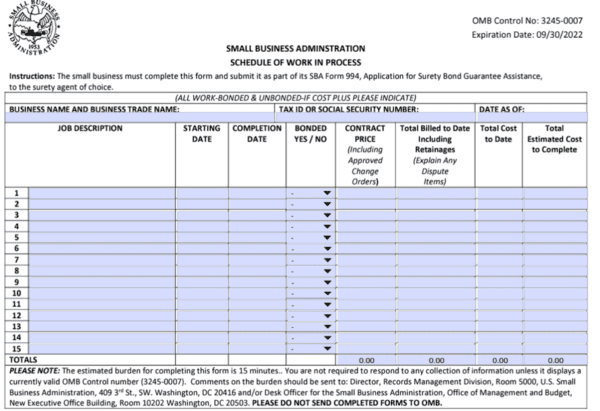
Task: Click Total Cost to Date field in row 7
Action: pyautogui.click(x=499, y=260)
